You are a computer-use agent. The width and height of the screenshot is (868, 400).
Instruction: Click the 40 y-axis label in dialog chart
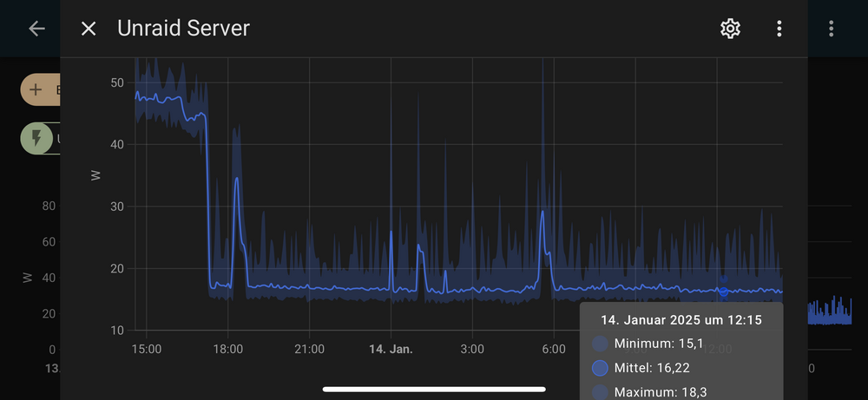click(x=117, y=145)
